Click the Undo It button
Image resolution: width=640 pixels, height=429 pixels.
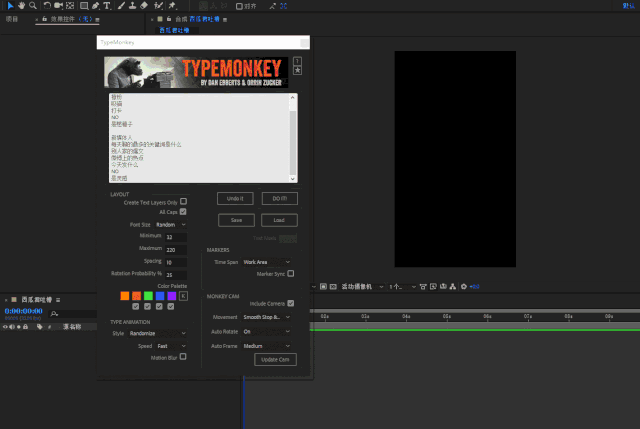point(235,198)
